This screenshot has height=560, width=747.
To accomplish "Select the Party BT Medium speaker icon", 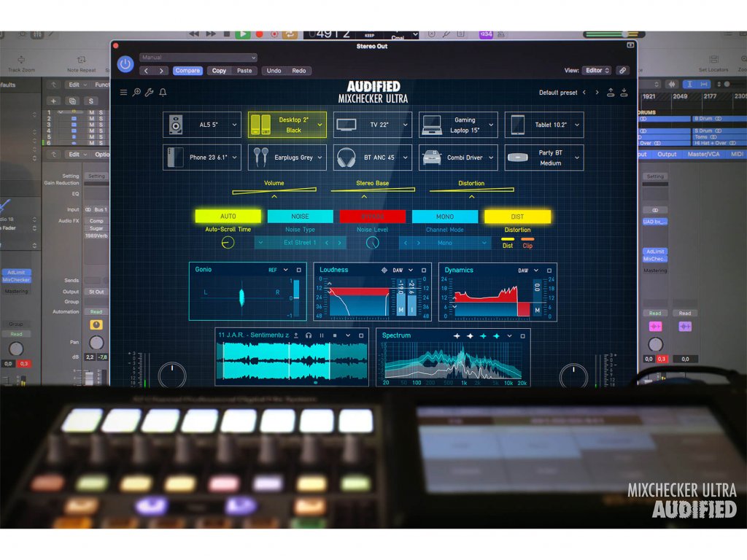I will point(517,157).
